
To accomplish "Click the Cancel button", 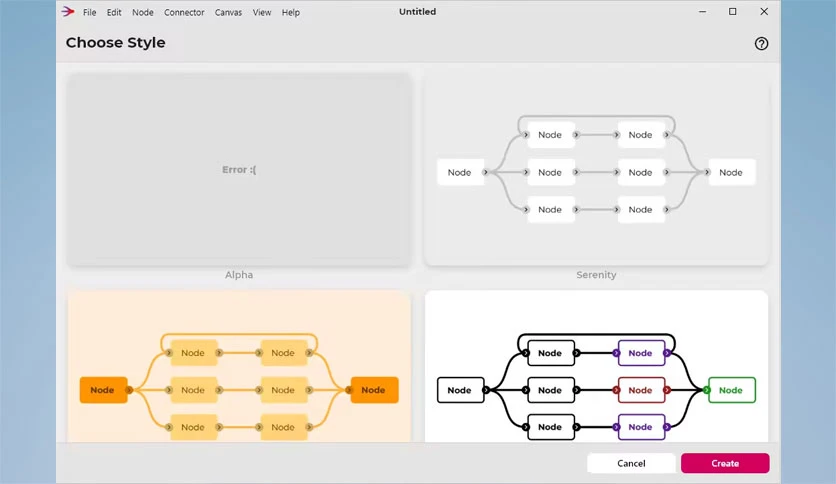I will coord(631,463).
